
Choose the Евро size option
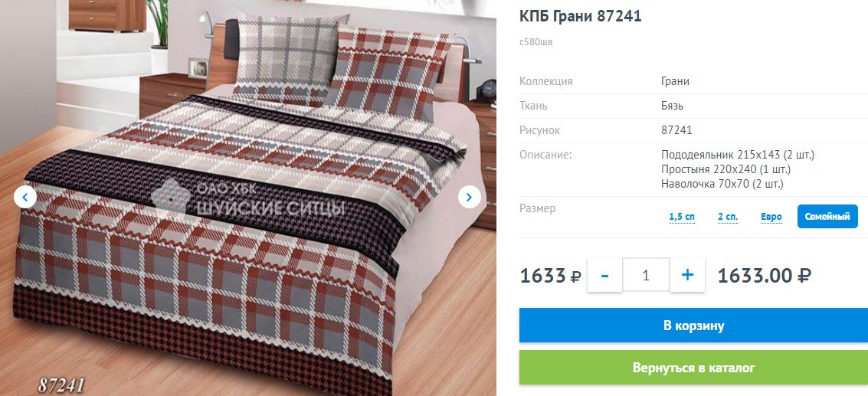[771, 217]
